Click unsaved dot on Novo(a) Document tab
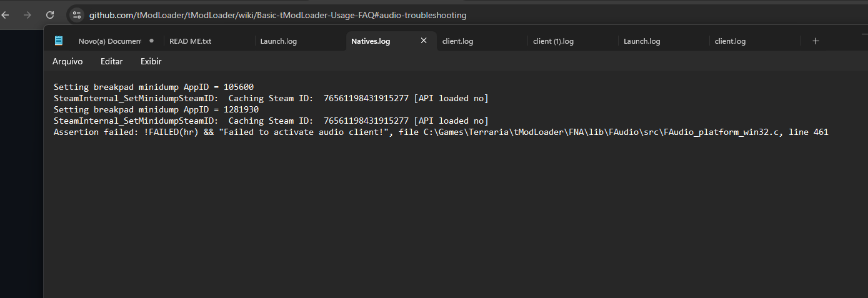Screen dimensions: 868x298 (151, 41)
